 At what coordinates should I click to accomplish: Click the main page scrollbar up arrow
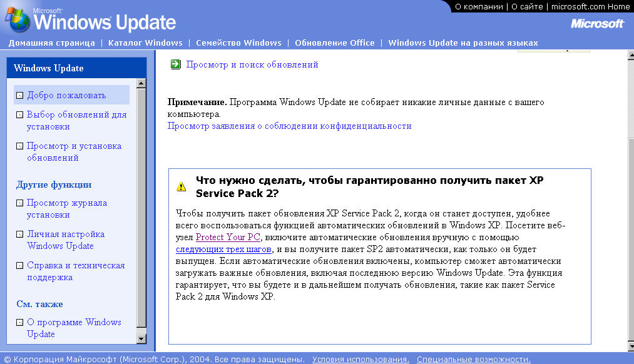(x=631, y=55)
